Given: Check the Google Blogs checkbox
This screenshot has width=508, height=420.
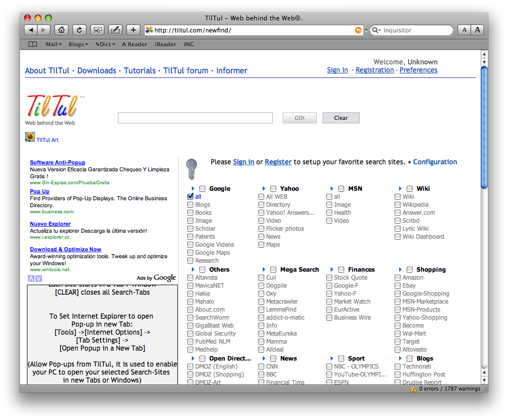Looking at the screenshot, I should pos(190,205).
